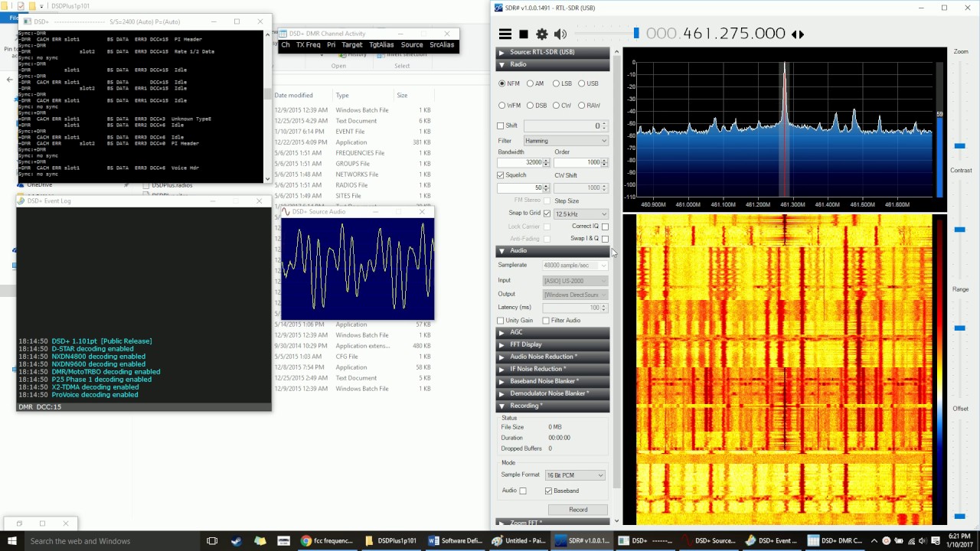Expand the Audio Noise Reduction panel
The image size is (980, 551).
click(x=553, y=357)
